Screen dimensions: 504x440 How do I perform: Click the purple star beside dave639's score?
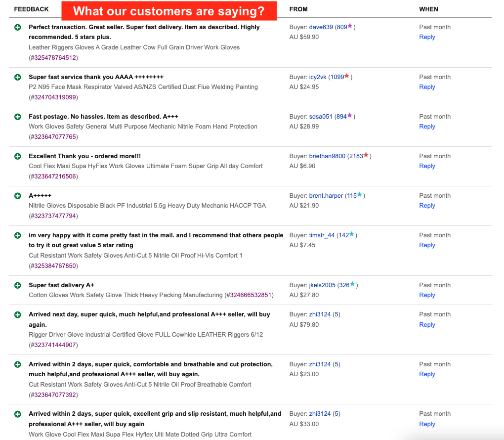point(350,26)
